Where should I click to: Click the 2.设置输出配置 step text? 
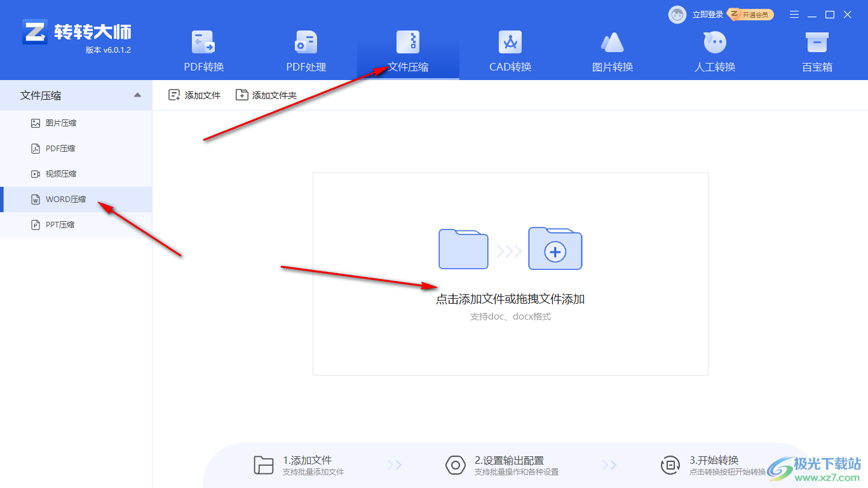(x=509, y=461)
